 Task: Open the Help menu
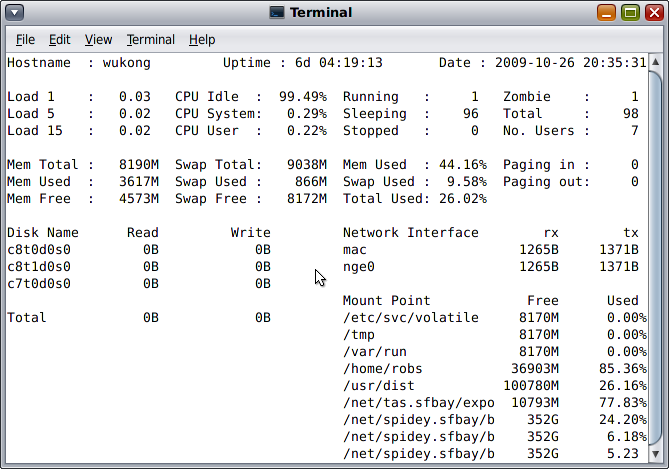click(x=202, y=40)
